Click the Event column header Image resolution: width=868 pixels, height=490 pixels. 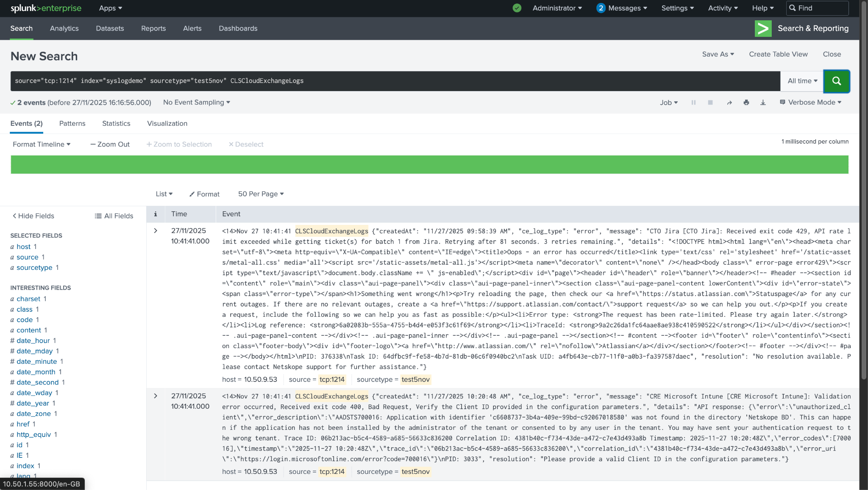231,214
